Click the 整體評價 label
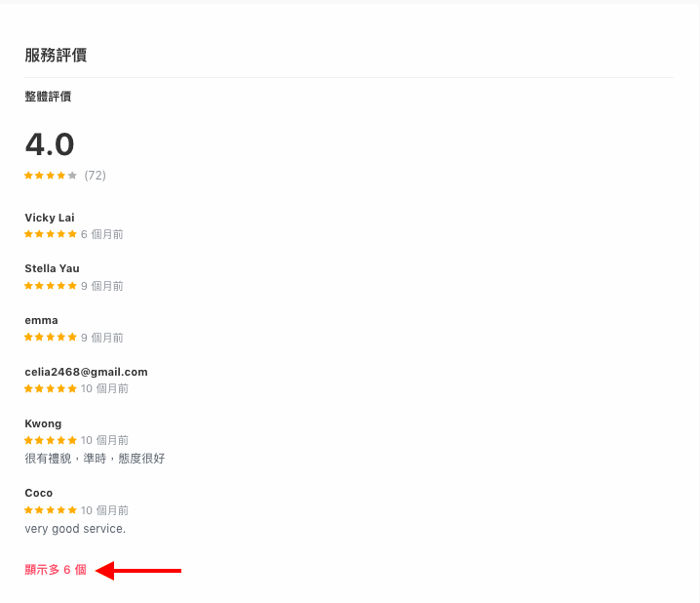 pos(48,97)
